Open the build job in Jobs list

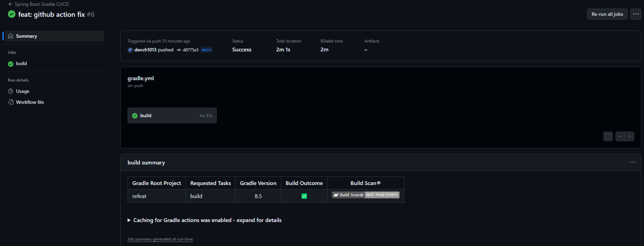pos(21,64)
